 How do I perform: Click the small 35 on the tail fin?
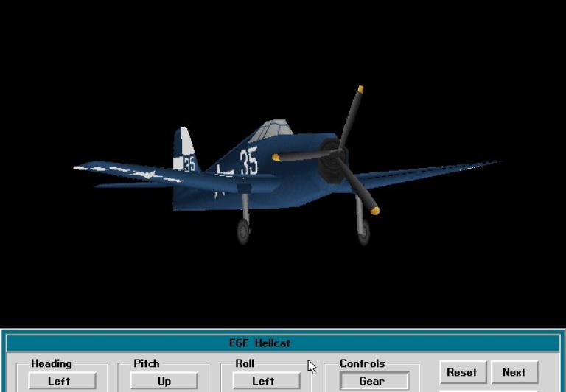click(x=189, y=164)
